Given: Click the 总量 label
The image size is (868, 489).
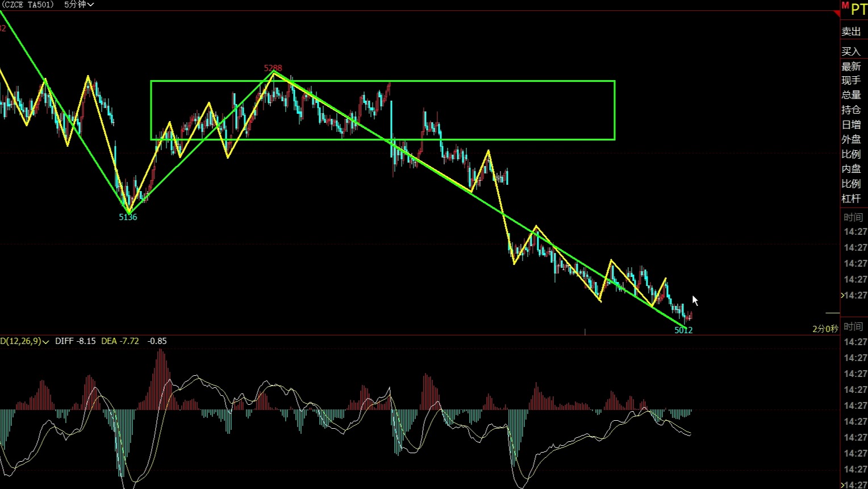Looking at the screenshot, I should (x=851, y=95).
